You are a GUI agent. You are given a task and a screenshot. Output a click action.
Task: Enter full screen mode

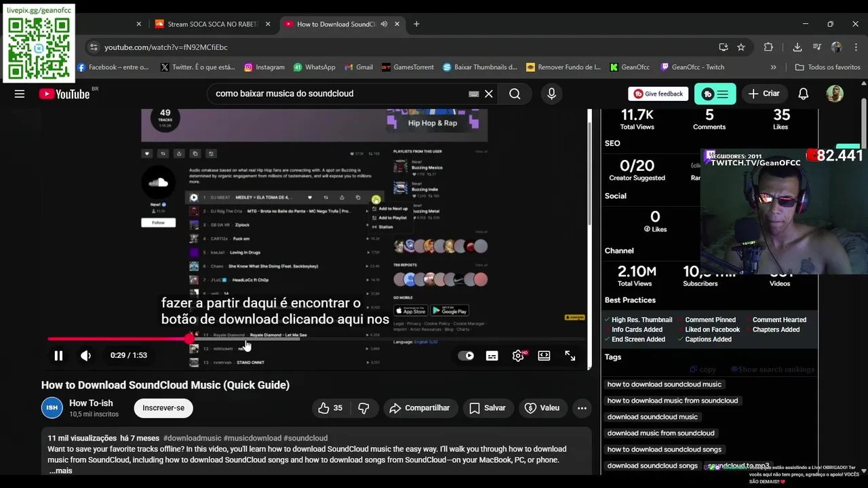(x=570, y=356)
